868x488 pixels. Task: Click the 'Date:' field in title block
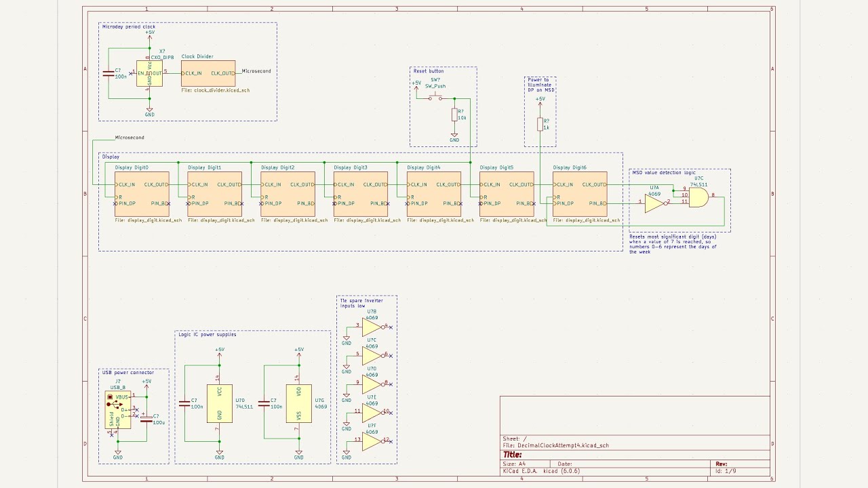564,464
